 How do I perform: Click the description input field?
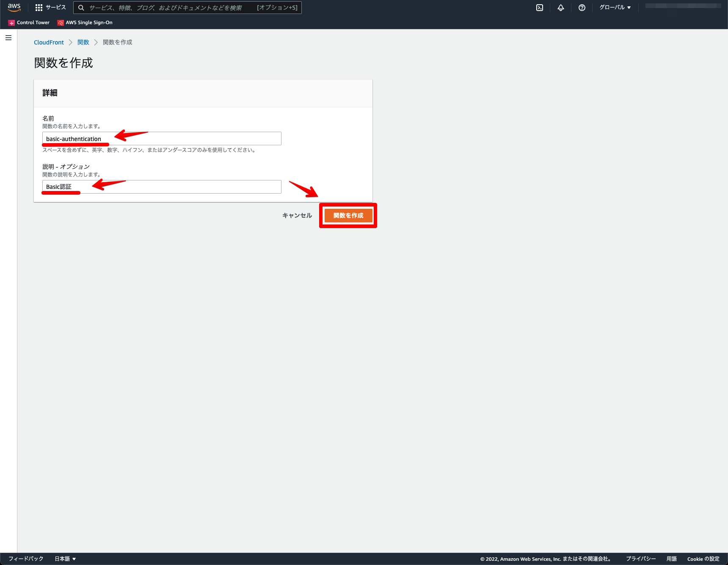click(x=162, y=187)
